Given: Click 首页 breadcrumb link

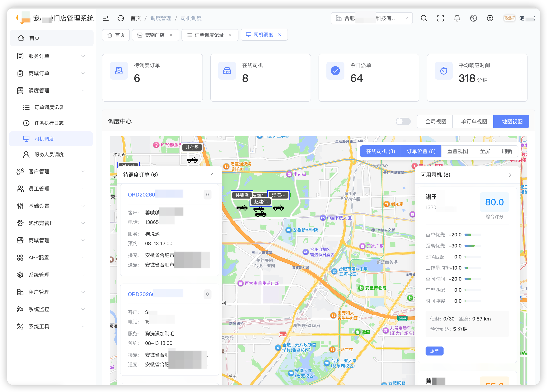Looking at the screenshot, I should (x=136, y=18).
